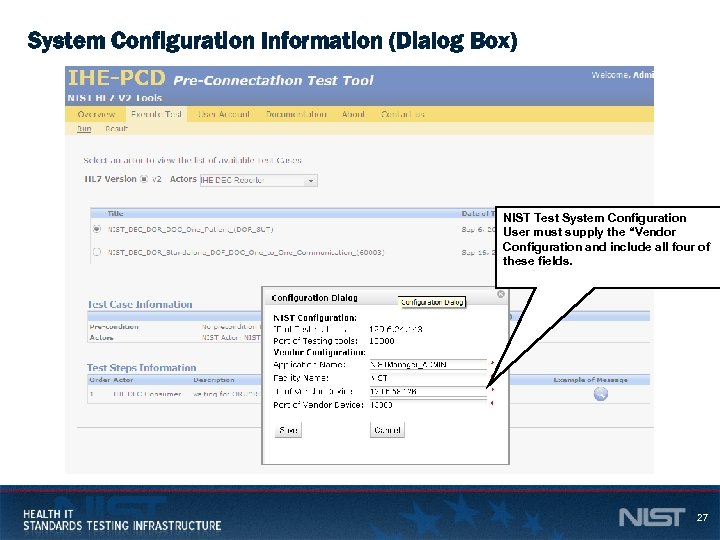Click the Pre-condition row label
720x540 pixels.
(114, 327)
